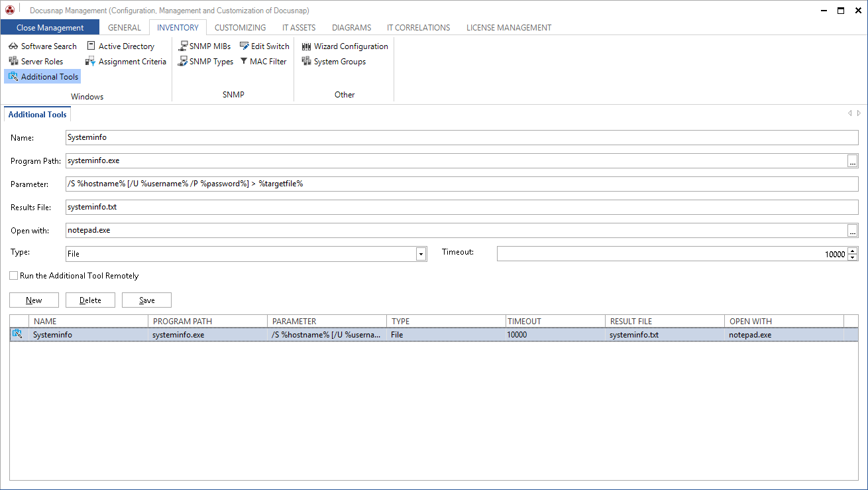Viewport: 868px width, 490px height.
Task: Decrease the Timeout value with down arrow
Action: (853, 257)
